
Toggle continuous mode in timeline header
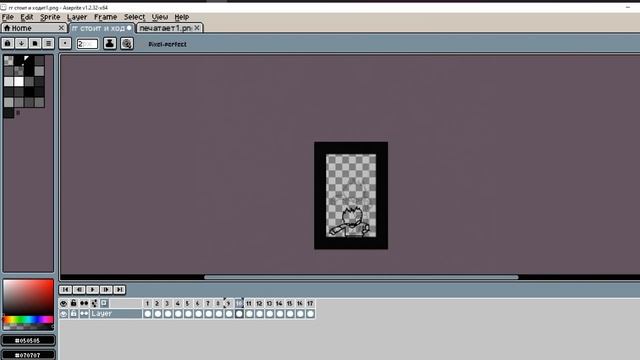(x=84, y=303)
